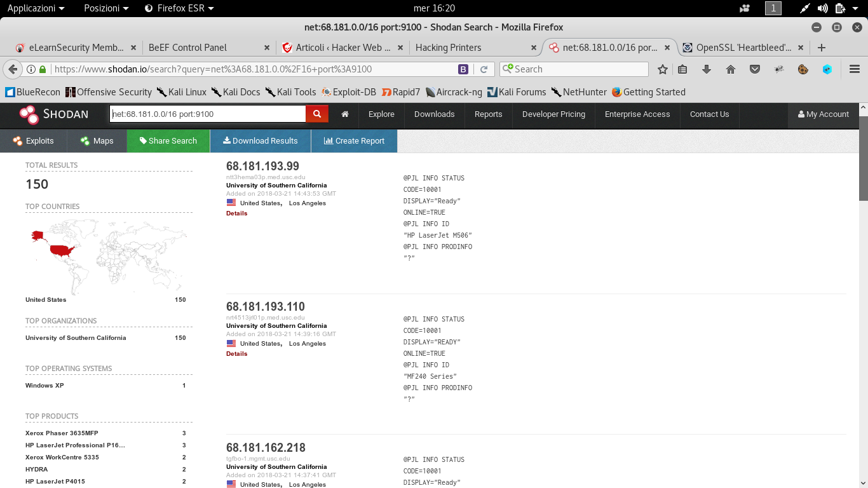Open the Firefox downloads arrow icon
Screen dimensions: 868x488
click(707, 69)
